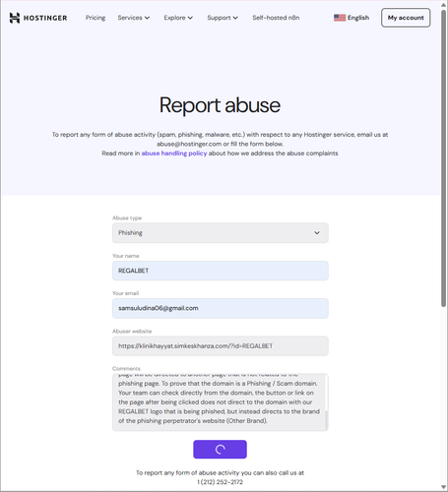
Task: Expand the Support menu
Action: click(x=223, y=18)
